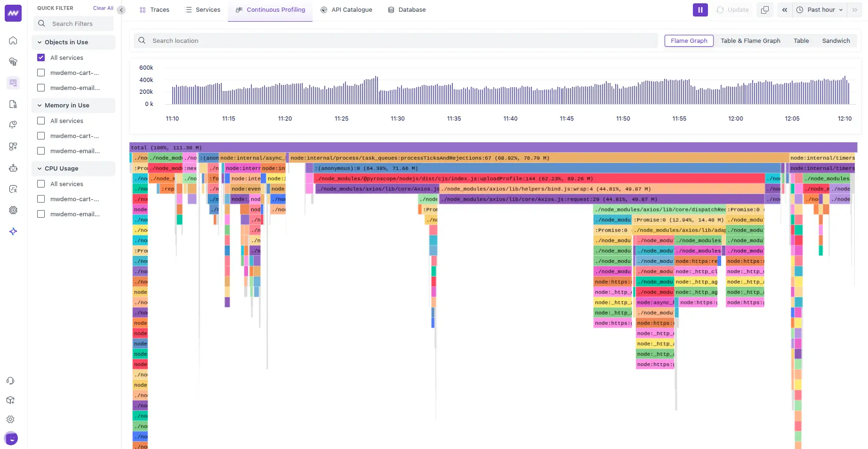Open the Past hour time range dropdown
The image size is (868, 449).
click(819, 9)
